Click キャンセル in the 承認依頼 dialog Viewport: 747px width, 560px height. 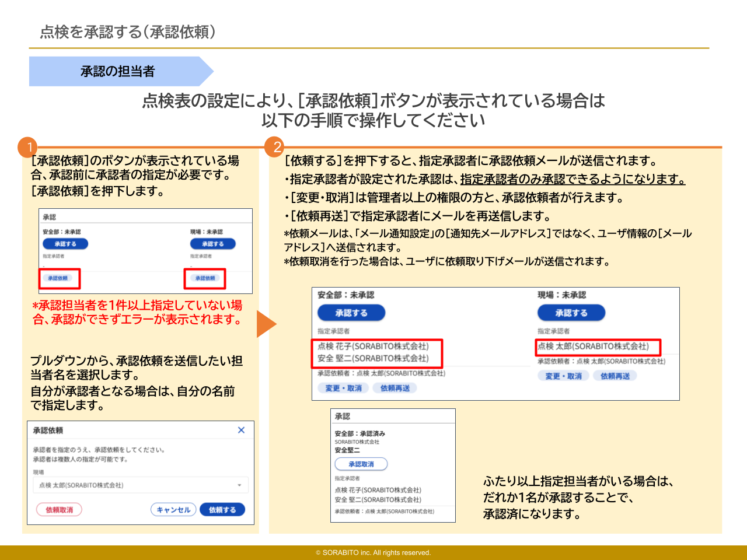173,509
